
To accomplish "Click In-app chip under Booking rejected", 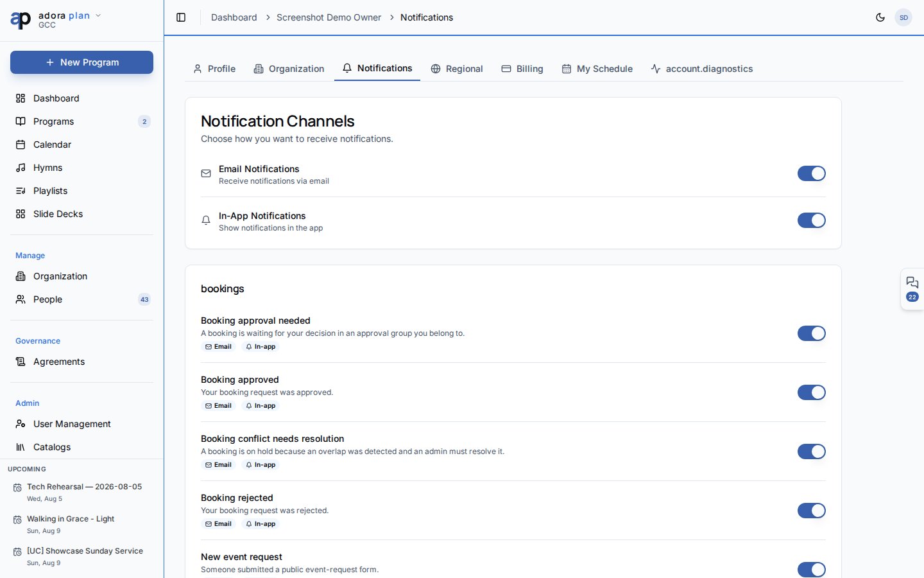I will click(x=261, y=524).
